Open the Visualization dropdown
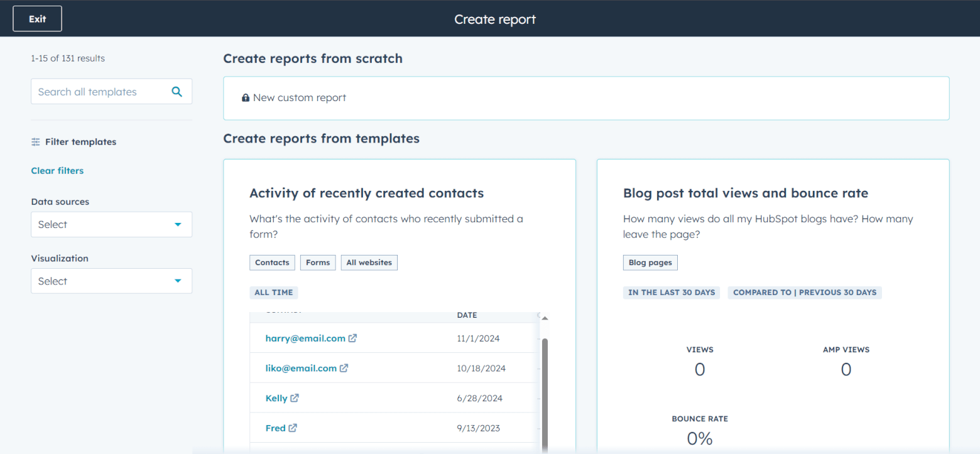The image size is (980, 454). coord(111,281)
